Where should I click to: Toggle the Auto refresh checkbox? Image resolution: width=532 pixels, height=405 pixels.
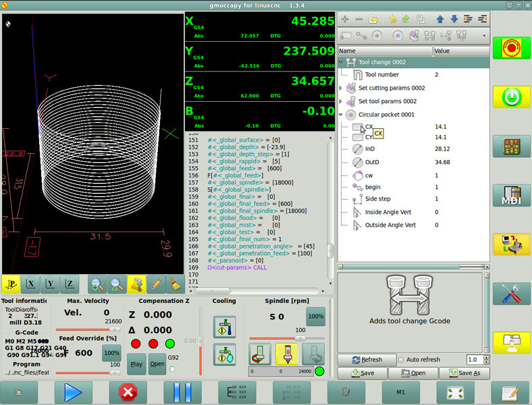[401, 360]
